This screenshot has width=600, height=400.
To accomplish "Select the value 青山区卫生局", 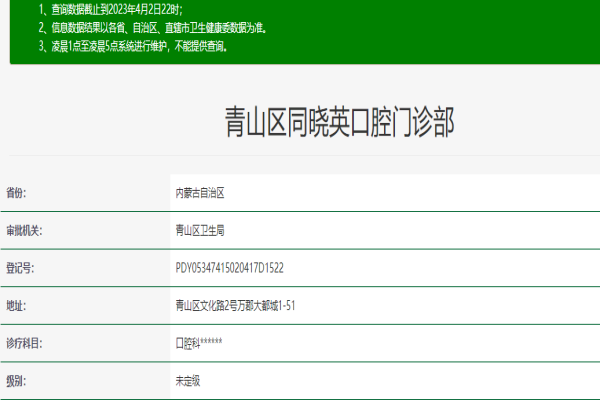I will (200, 230).
